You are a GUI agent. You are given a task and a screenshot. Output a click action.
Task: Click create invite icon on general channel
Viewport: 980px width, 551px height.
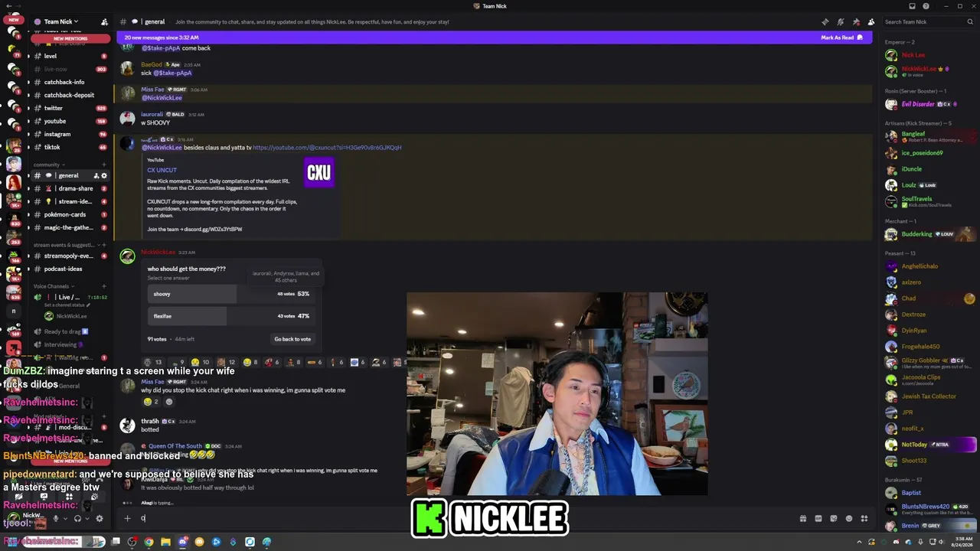coord(96,175)
